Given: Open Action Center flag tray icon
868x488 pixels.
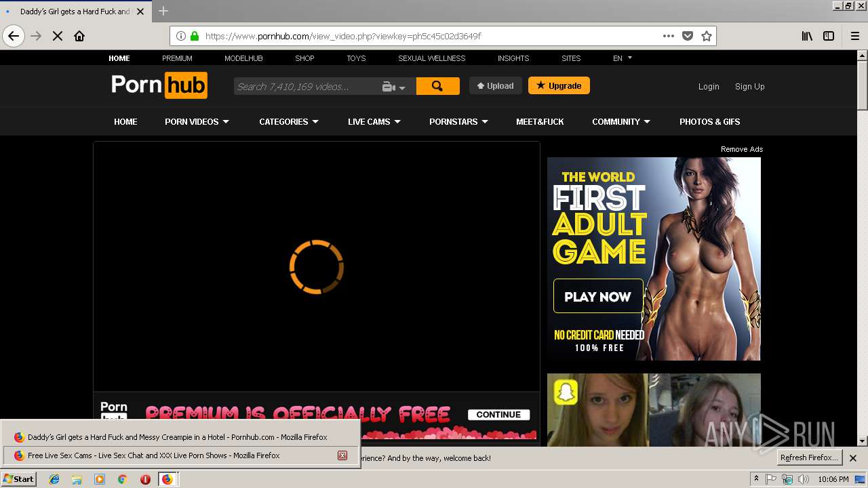Looking at the screenshot, I should click(x=771, y=479).
